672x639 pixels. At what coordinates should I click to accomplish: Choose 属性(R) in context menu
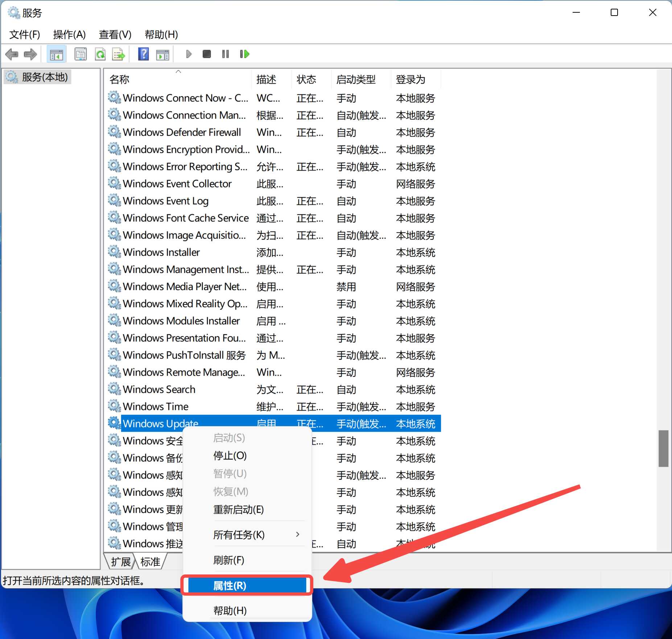[x=247, y=585]
